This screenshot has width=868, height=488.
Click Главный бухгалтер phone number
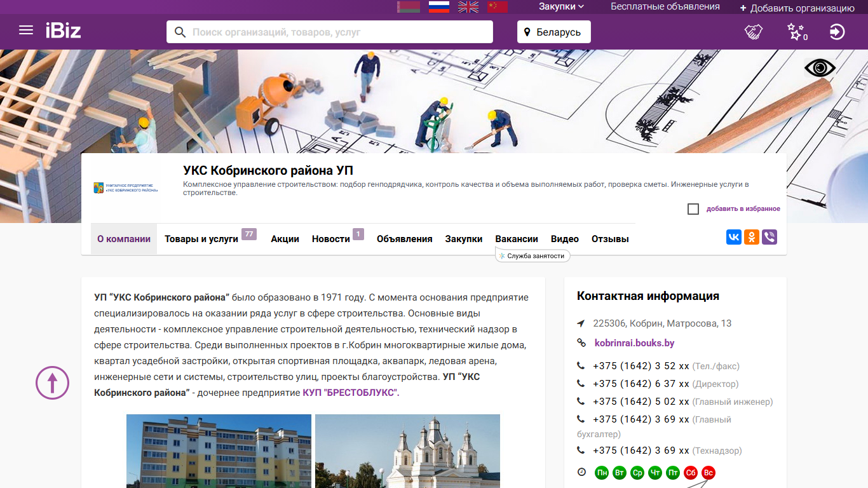coord(641,419)
